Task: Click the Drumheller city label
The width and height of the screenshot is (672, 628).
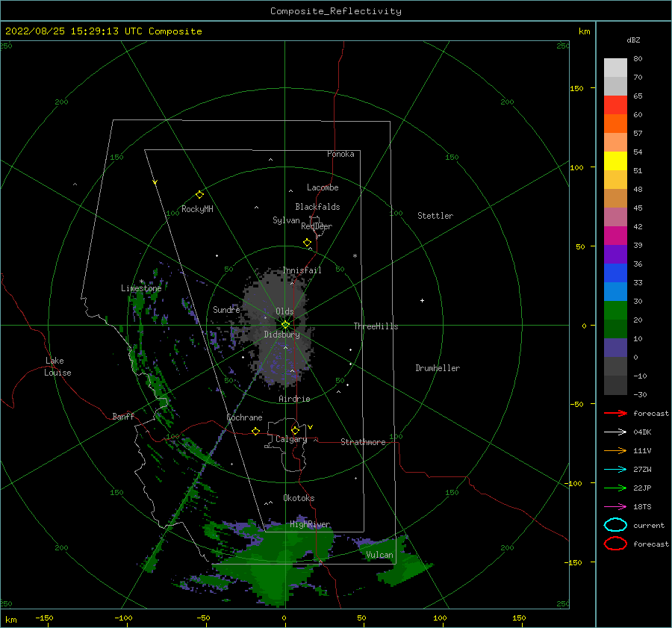Action: (x=438, y=368)
